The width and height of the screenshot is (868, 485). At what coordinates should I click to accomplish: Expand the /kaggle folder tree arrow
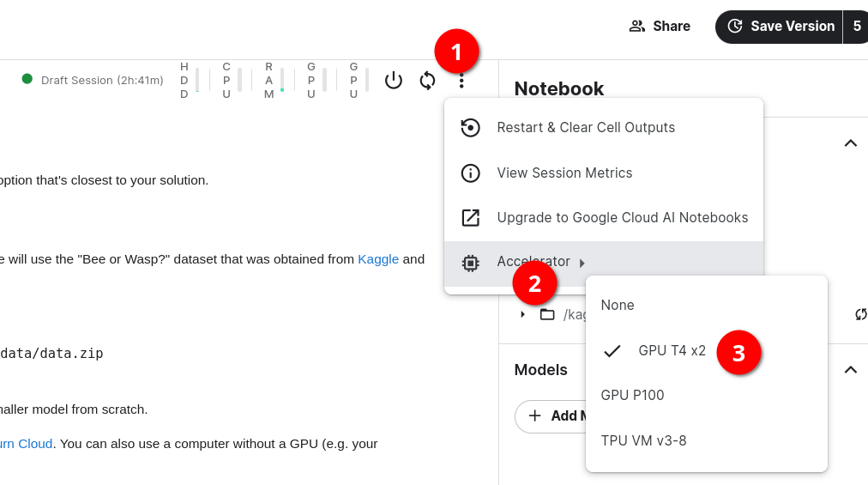[x=522, y=314]
